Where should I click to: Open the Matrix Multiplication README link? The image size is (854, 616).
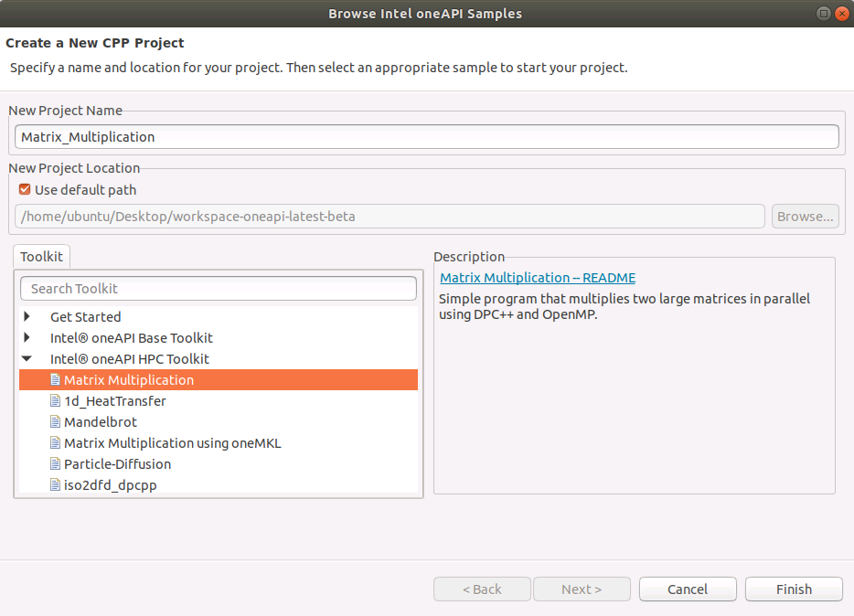click(538, 278)
